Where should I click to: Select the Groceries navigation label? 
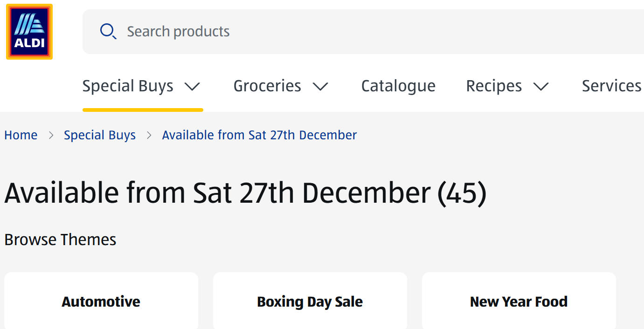pyautogui.click(x=267, y=86)
